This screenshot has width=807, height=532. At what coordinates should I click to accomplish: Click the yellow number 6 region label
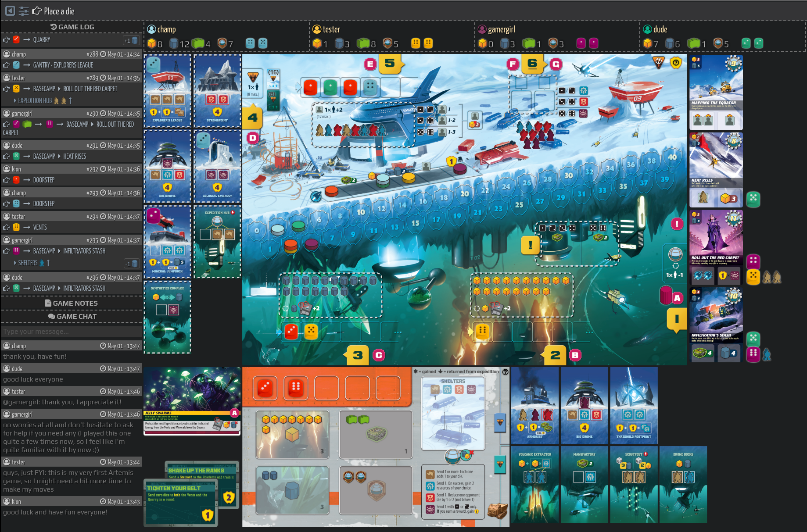(x=533, y=64)
